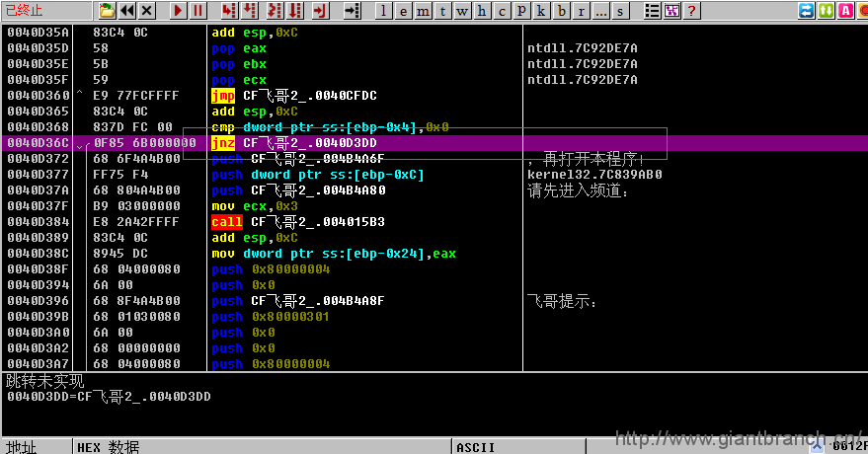The width and height of the screenshot is (868, 454).
Task: Select address 0040D3A0 push 0x0 row
Action: tap(434, 332)
